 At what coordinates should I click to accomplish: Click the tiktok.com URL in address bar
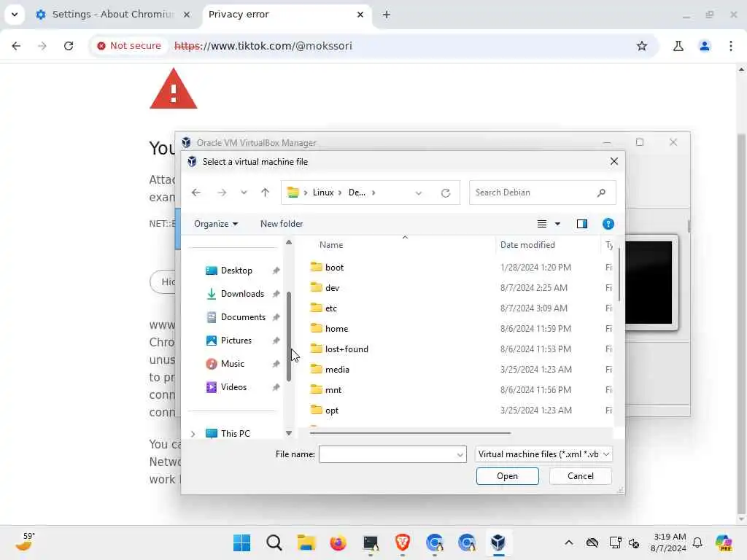pos(263,46)
